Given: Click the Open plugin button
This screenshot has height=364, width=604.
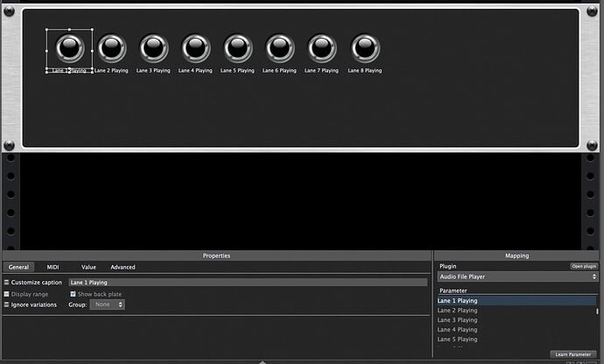Looking at the screenshot, I should coord(583,266).
